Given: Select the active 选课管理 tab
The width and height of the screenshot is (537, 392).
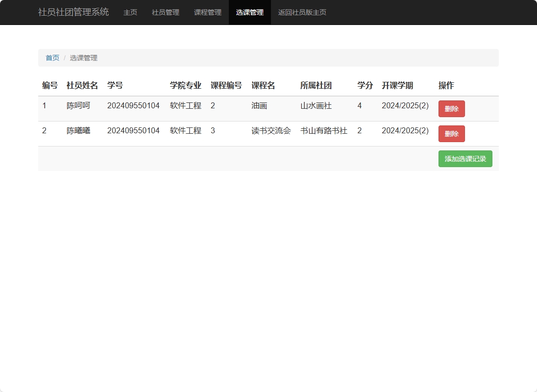Looking at the screenshot, I should coord(249,12).
